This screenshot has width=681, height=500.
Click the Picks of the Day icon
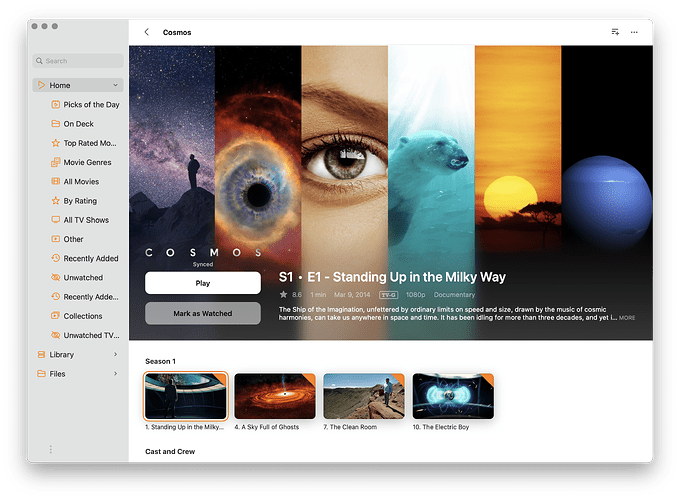pos(56,104)
